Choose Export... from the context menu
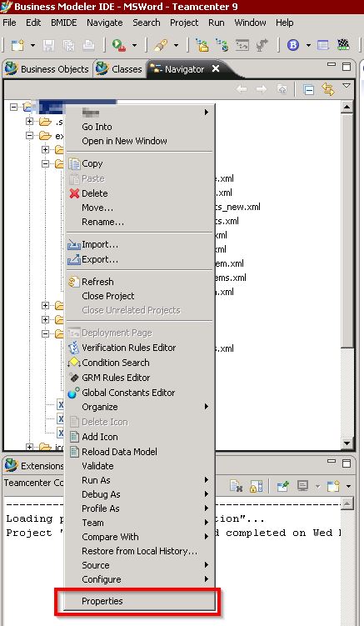Screen dimensions: 364x626 coord(139,259)
